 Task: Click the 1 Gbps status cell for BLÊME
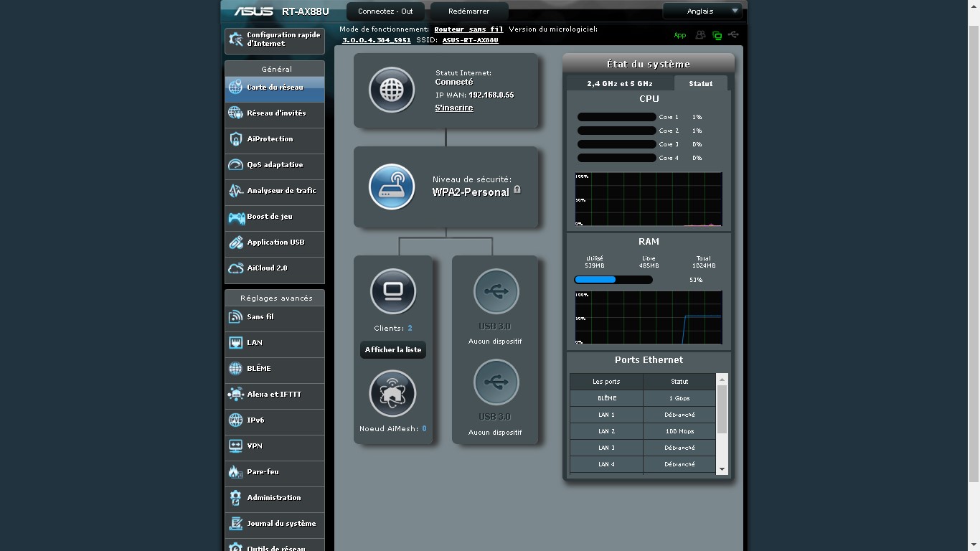click(x=679, y=398)
